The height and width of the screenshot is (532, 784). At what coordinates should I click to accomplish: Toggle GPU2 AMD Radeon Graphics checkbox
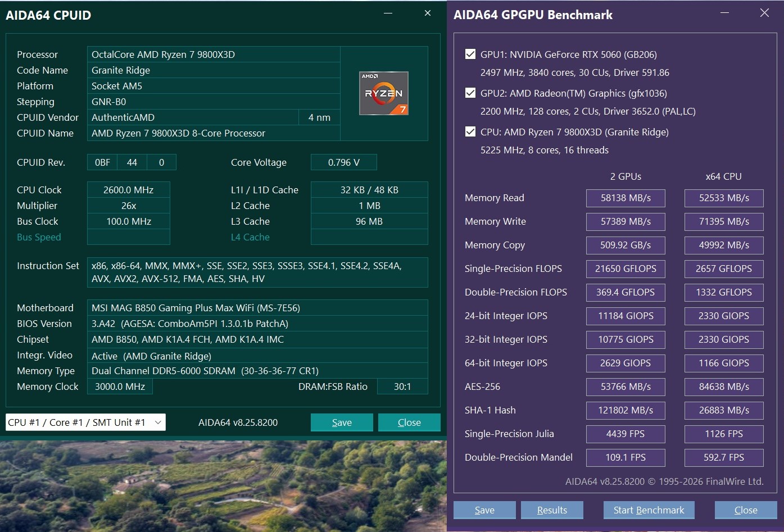(470, 93)
